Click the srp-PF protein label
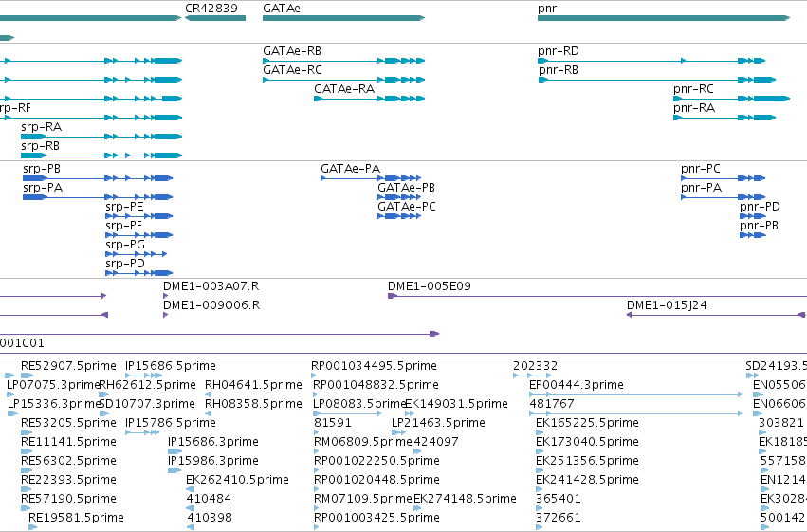 point(123,226)
